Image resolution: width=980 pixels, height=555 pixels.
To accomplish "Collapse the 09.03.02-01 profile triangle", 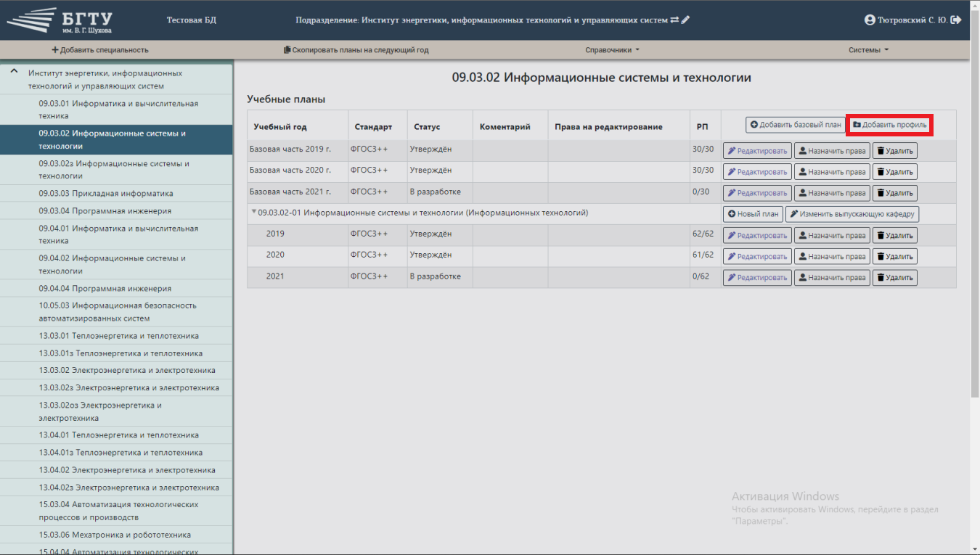I will coord(254,213).
